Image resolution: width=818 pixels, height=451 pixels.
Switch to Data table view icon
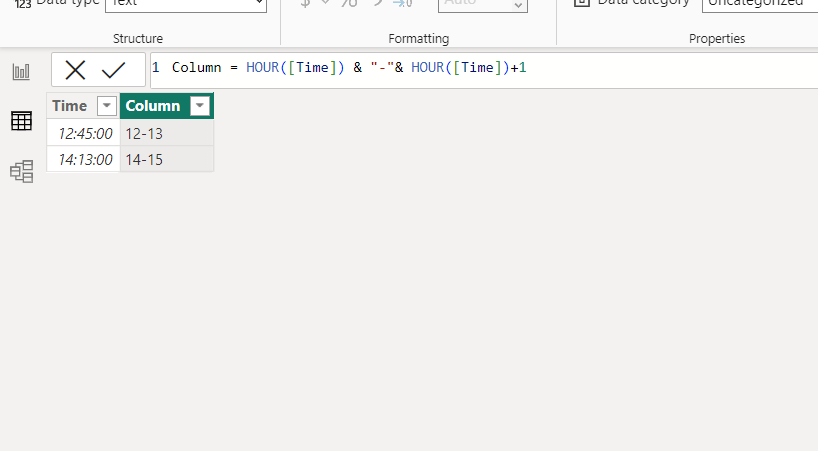pos(21,121)
